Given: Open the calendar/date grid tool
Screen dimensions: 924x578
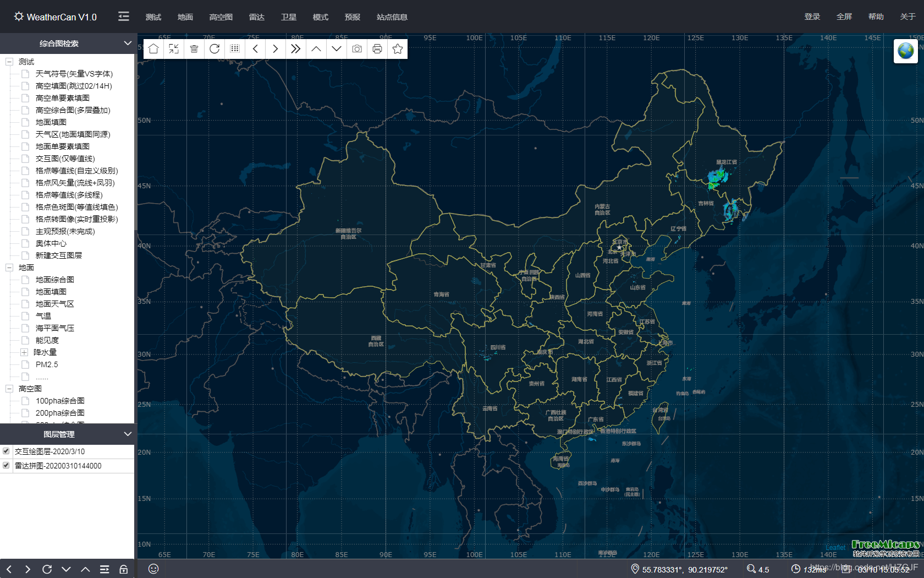Looking at the screenshot, I should point(235,48).
